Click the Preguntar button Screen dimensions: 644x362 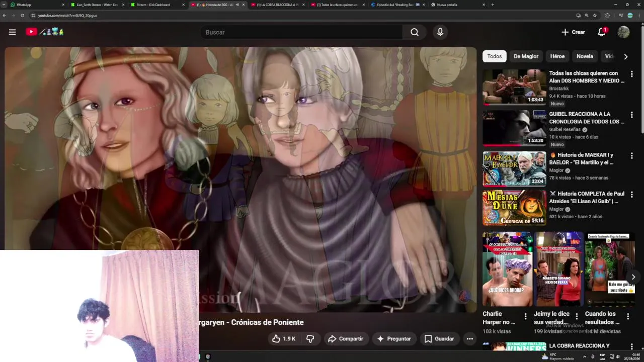394,339
